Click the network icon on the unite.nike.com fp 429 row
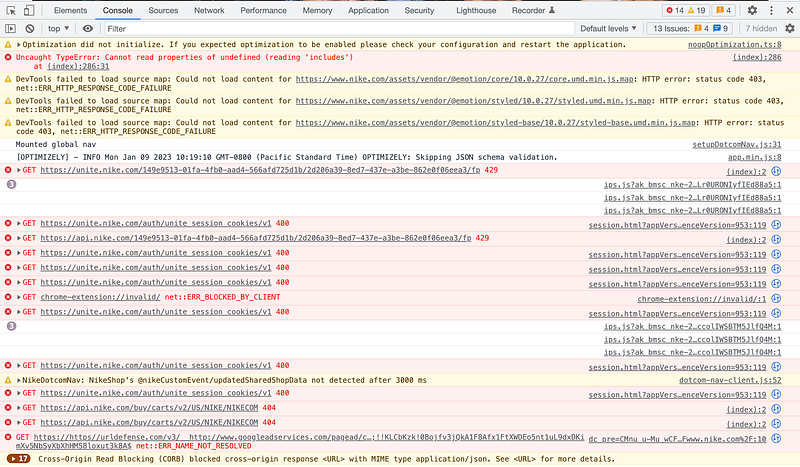 click(776, 171)
